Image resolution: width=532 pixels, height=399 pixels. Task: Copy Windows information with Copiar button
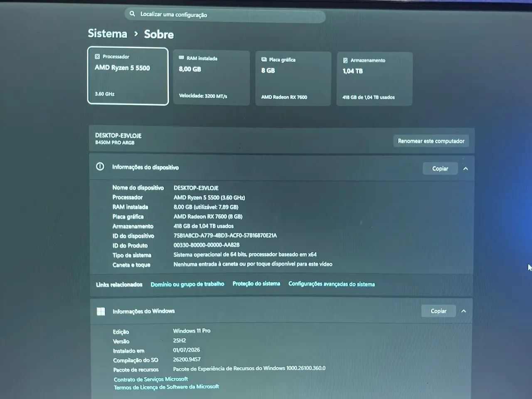[438, 311]
